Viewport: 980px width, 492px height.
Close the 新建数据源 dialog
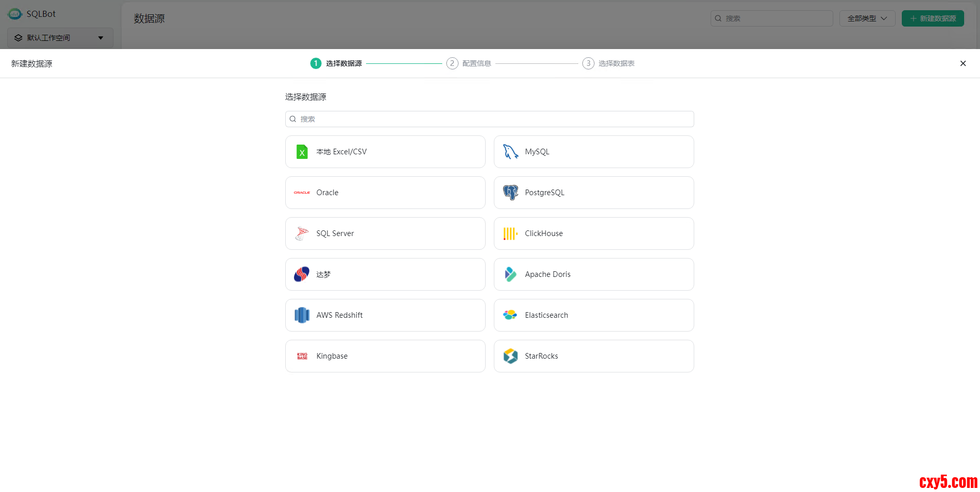pos(963,63)
